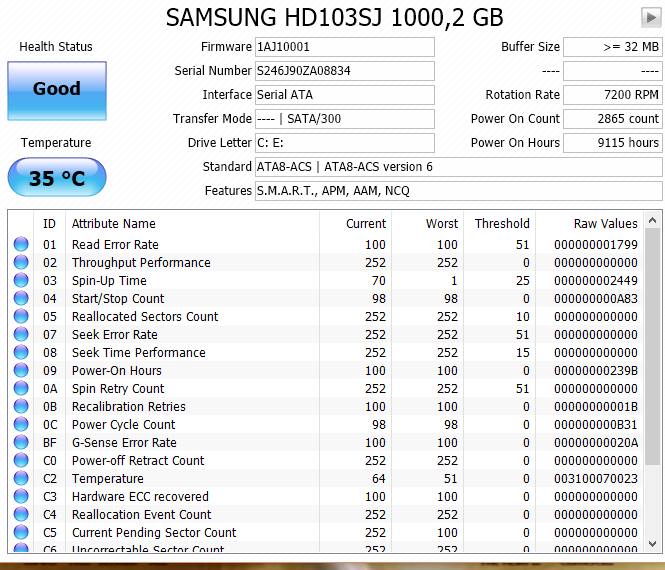665x570 pixels.
Task: Click the status circle for Throughput Performance
Action: pos(21,263)
